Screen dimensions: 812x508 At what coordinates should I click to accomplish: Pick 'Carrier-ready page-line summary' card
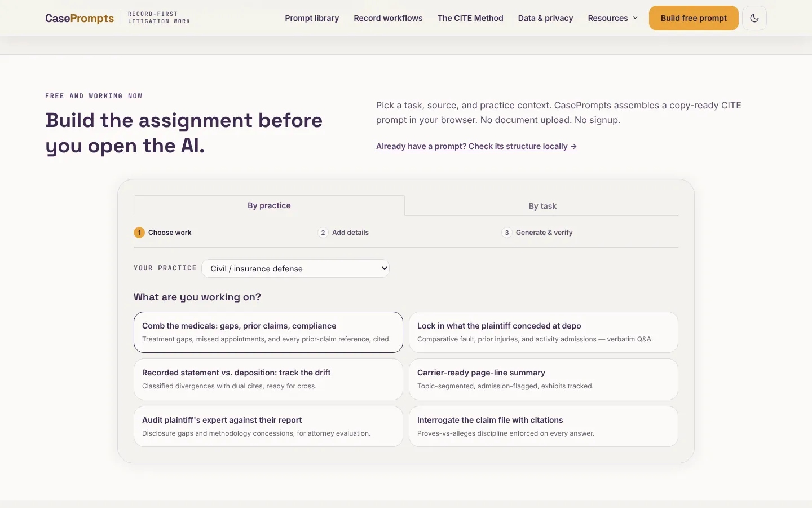pyautogui.click(x=544, y=379)
